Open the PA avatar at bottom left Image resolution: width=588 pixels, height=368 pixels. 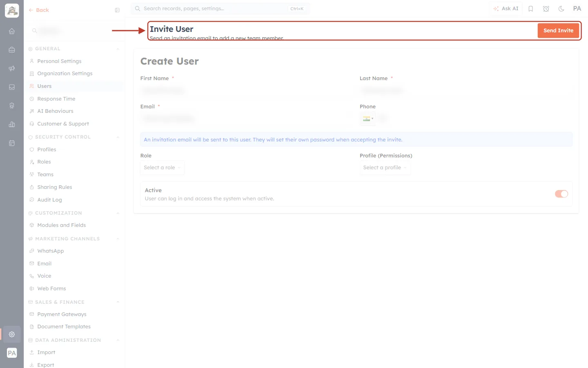coord(12,353)
